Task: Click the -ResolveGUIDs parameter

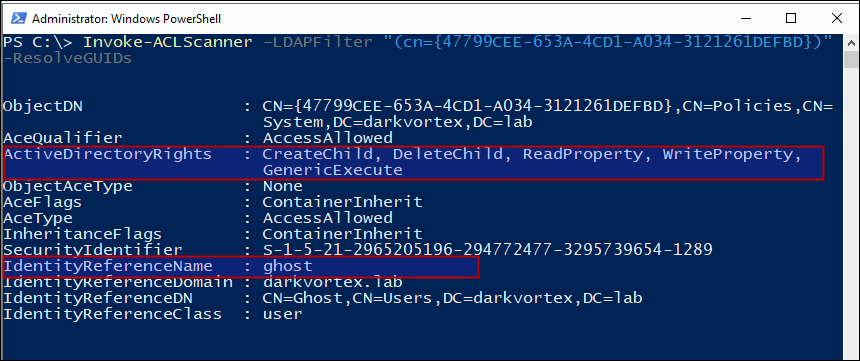Action: pyautogui.click(x=67, y=58)
